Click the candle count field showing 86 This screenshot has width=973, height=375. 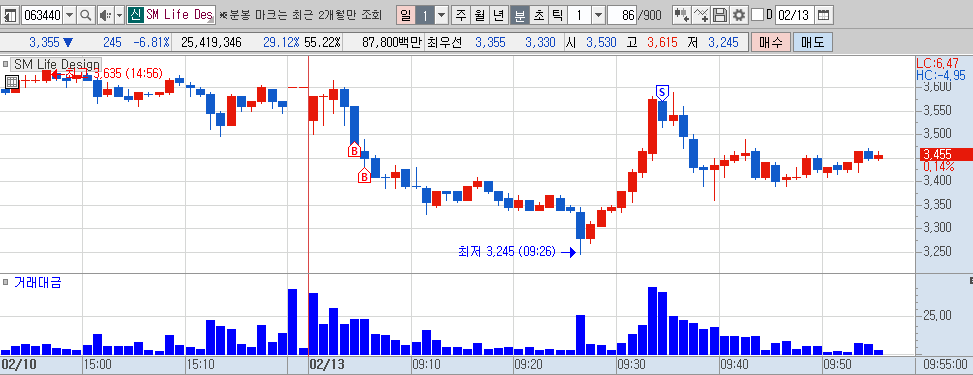click(625, 14)
